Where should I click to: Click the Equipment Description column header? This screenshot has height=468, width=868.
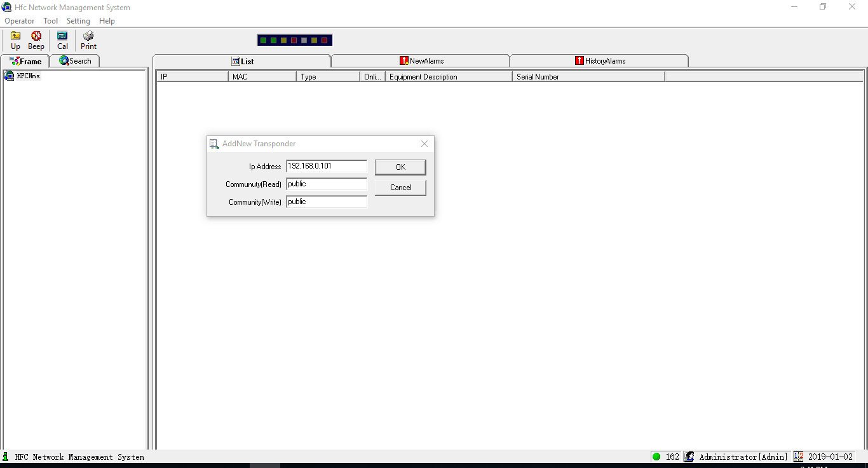449,76
